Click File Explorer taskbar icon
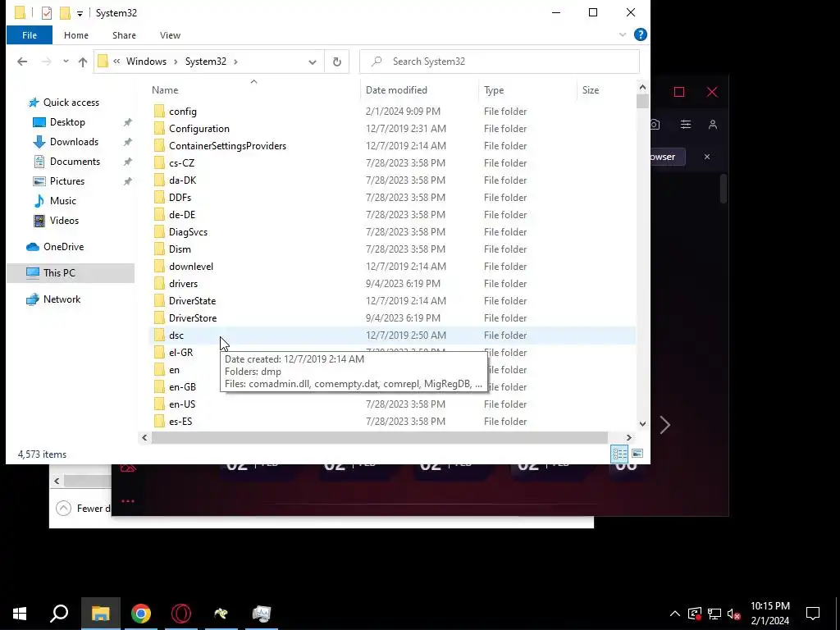Image resolution: width=840 pixels, height=630 pixels. (x=100, y=614)
